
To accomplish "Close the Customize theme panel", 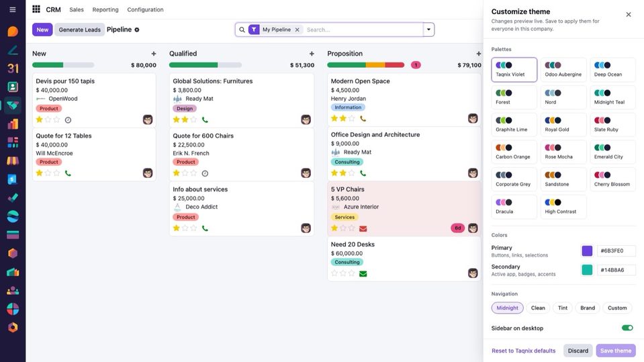I will click(x=629, y=14).
